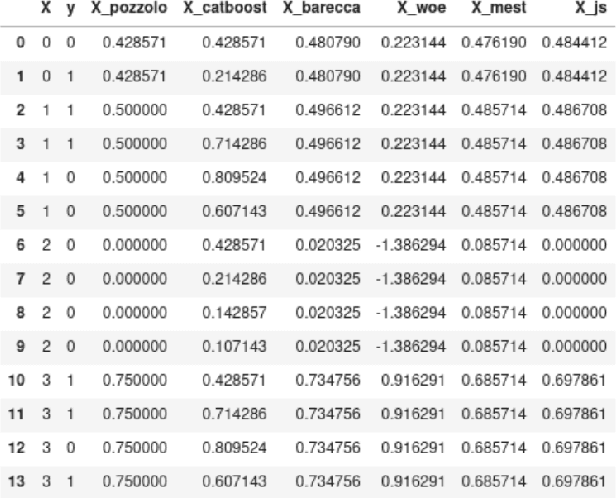Click X_mest value 0.685714 in row 11
The image size is (616, 498).
[494, 414]
